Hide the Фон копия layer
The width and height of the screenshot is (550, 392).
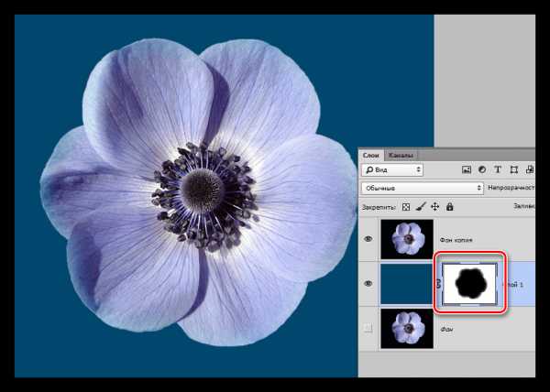(x=368, y=239)
